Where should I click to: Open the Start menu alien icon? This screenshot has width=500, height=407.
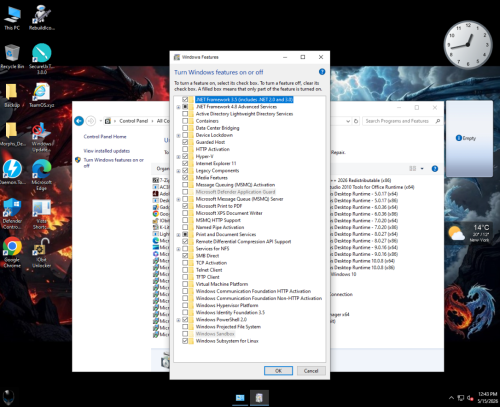[9, 397]
